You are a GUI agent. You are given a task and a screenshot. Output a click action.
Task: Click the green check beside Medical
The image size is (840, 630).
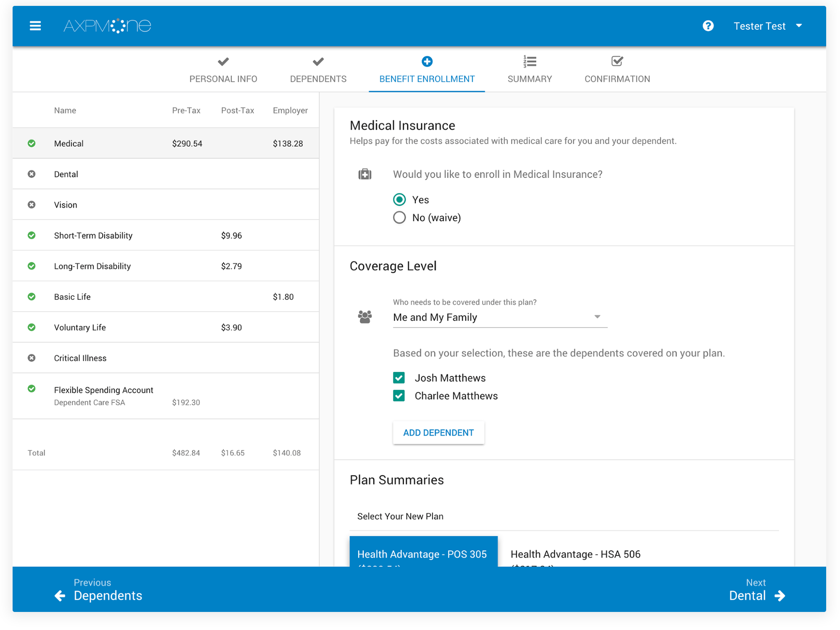[x=31, y=143]
